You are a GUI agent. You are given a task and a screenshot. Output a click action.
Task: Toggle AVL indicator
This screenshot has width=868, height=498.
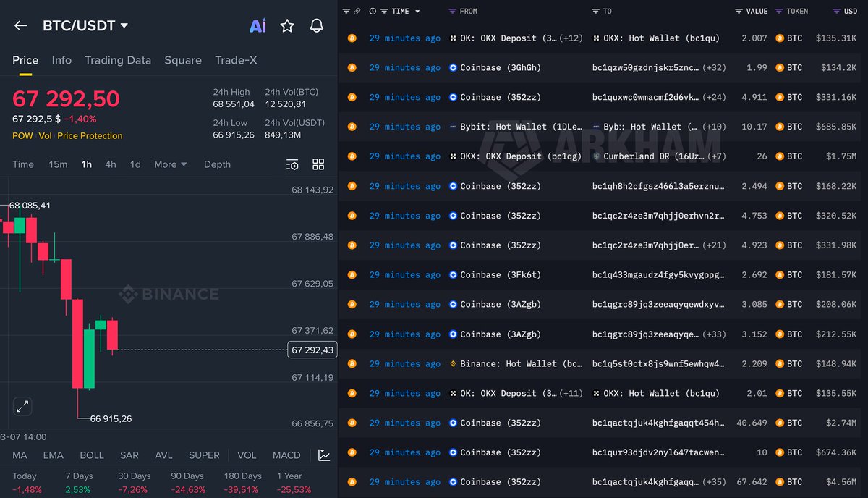(163, 455)
